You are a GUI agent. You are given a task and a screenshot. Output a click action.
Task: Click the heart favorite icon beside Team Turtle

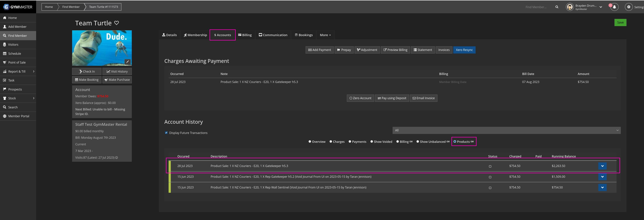click(x=116, y=23)
